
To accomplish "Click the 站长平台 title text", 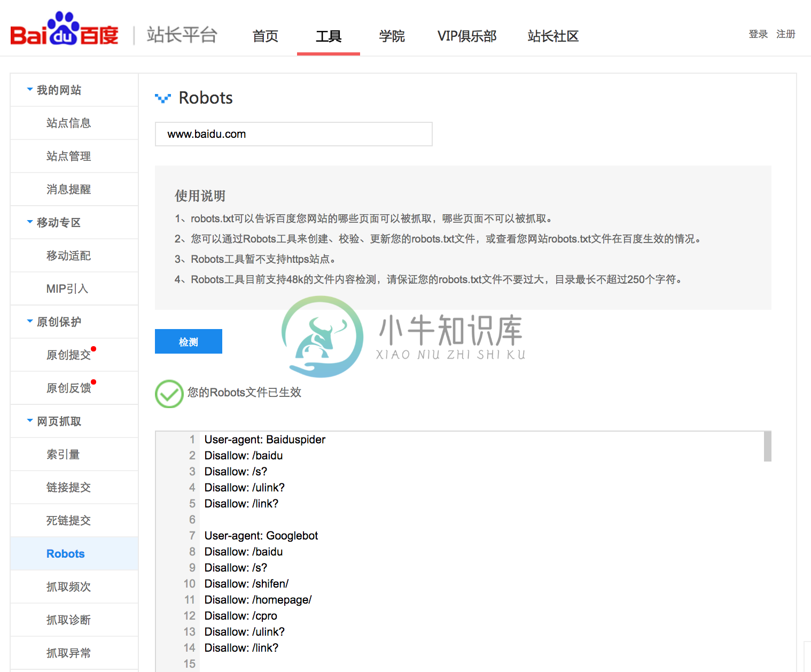I will [x=182, y=35].
